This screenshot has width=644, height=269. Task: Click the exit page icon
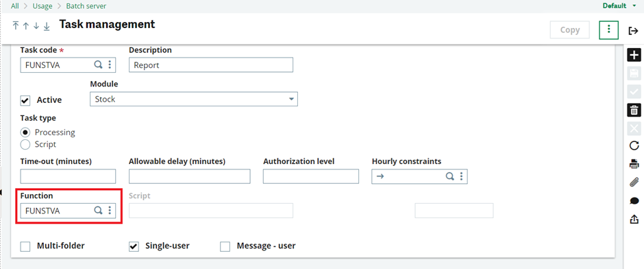pyautogui.click(x=633, y=30)
